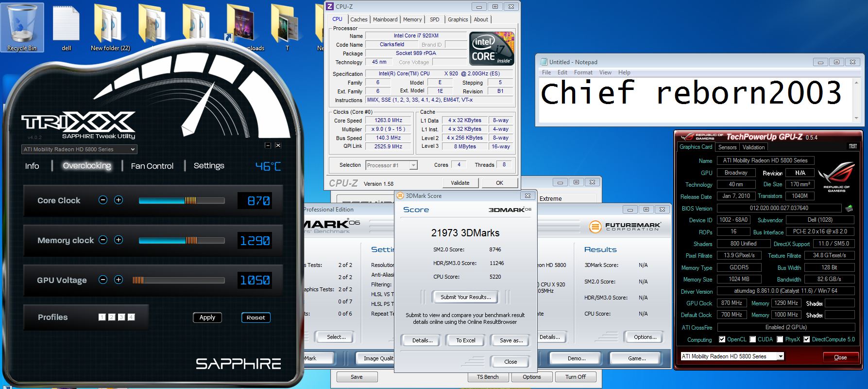This screenshot has width=868, height=389.
Task: Open the View menu in Notepad
Action: 605,72
